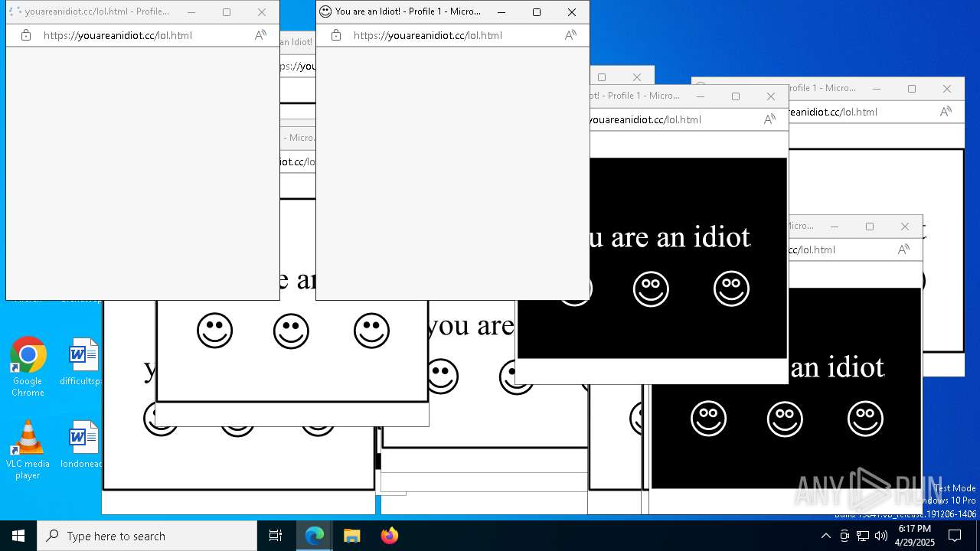Click Read aloud icon in the 'u are an idiot' black popup

(769, 119)
